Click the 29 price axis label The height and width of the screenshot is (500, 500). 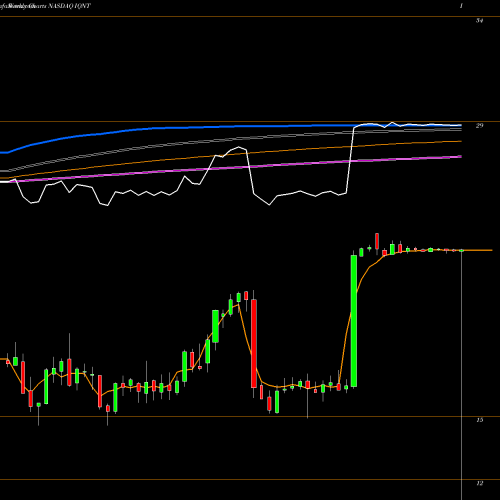coord(479,126)
